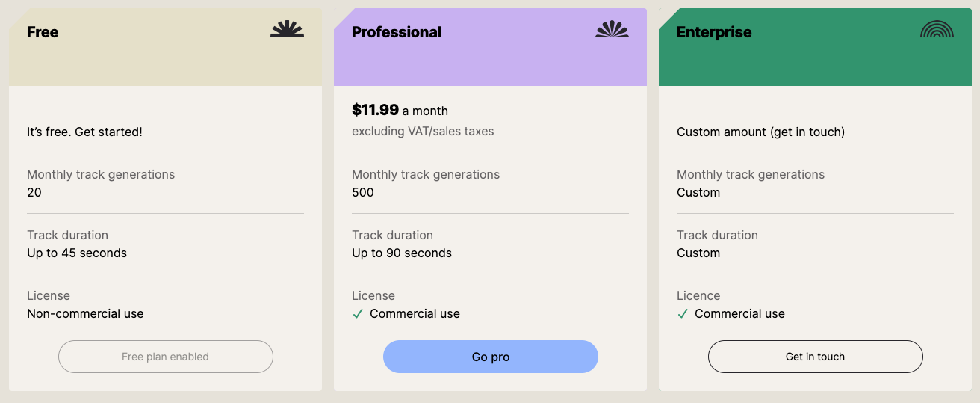This screenshot has width=980, height=403.
Task: Click the Enterprise Commercial use checkmark
Action: [x=683, y=314]
